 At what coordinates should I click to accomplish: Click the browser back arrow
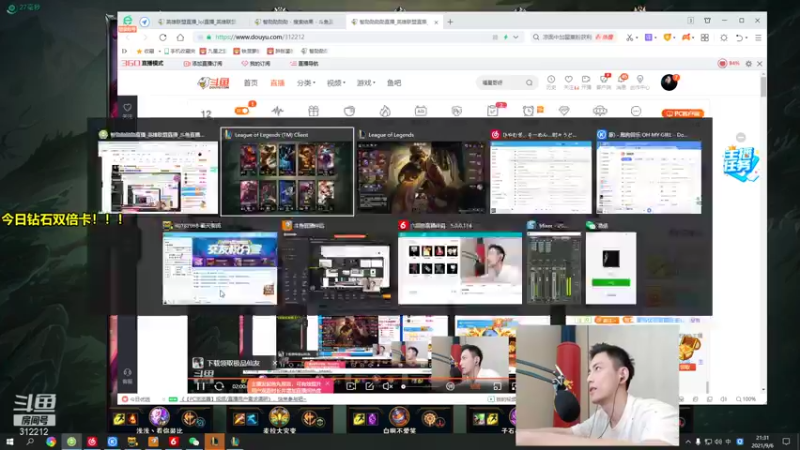pos(128,37)
